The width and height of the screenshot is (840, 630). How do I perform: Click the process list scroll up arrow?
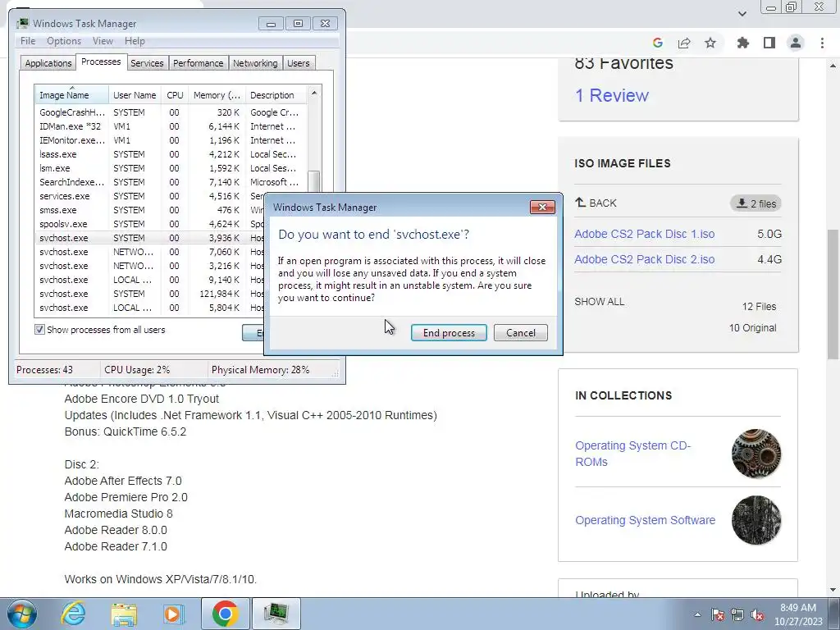[314, 94]
